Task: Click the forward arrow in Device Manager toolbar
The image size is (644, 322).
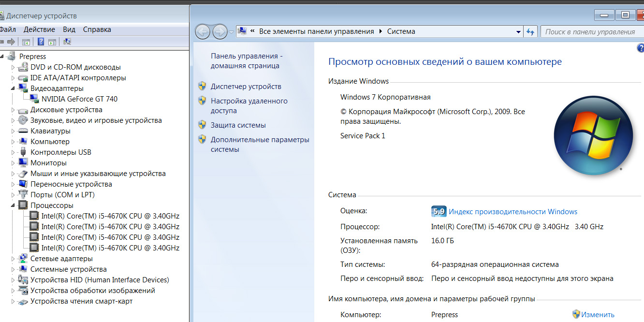Action: pyautogui.click(x=12, y=42)
